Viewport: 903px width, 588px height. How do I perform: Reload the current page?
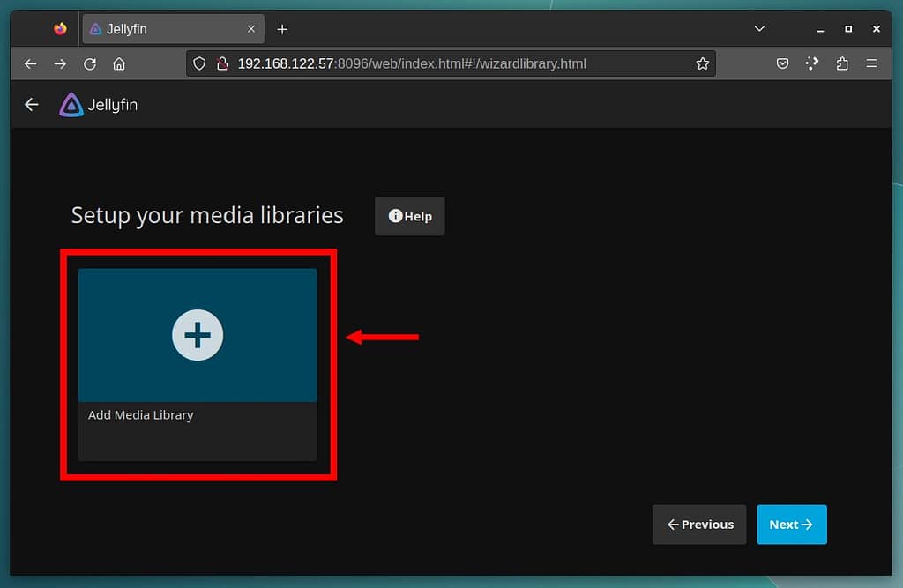pyautogui.click(x=89, y=63)
